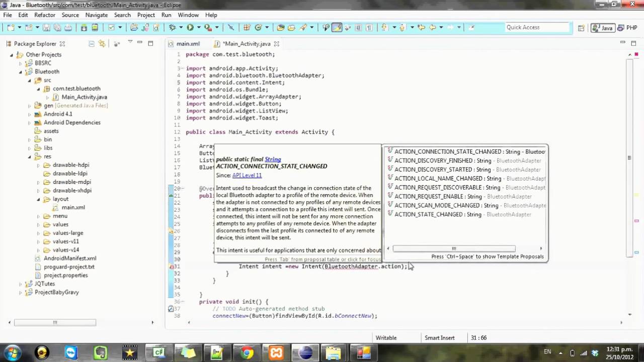Viewport: 644px width, 362px height.
Task: Click the New Java Class icon
Action: [258, 28]
